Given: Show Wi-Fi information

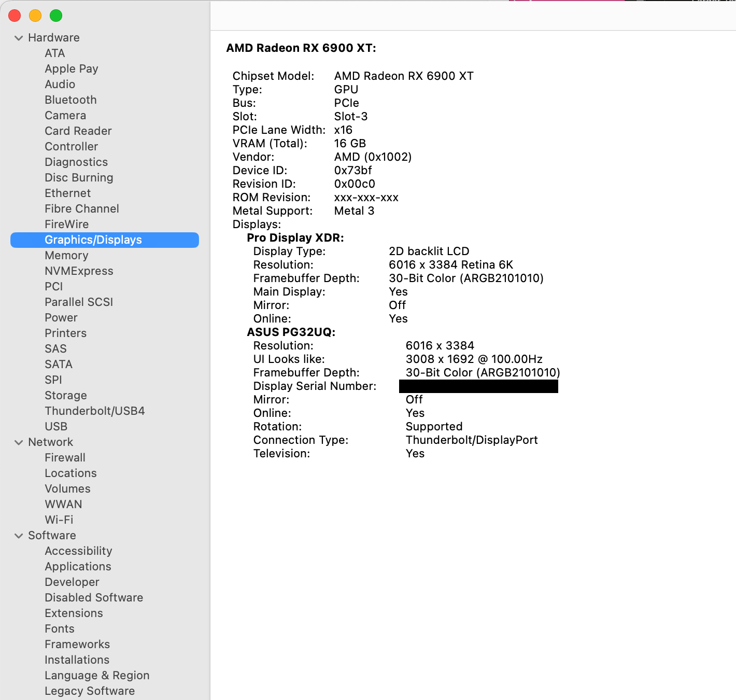Looking at the screenshot, I should click(x=59, y=520).
